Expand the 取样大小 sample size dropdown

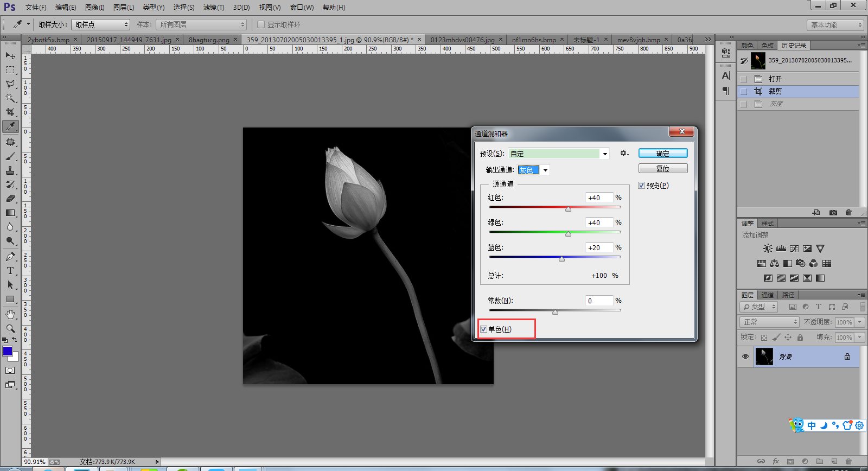(x=101, y=24)
